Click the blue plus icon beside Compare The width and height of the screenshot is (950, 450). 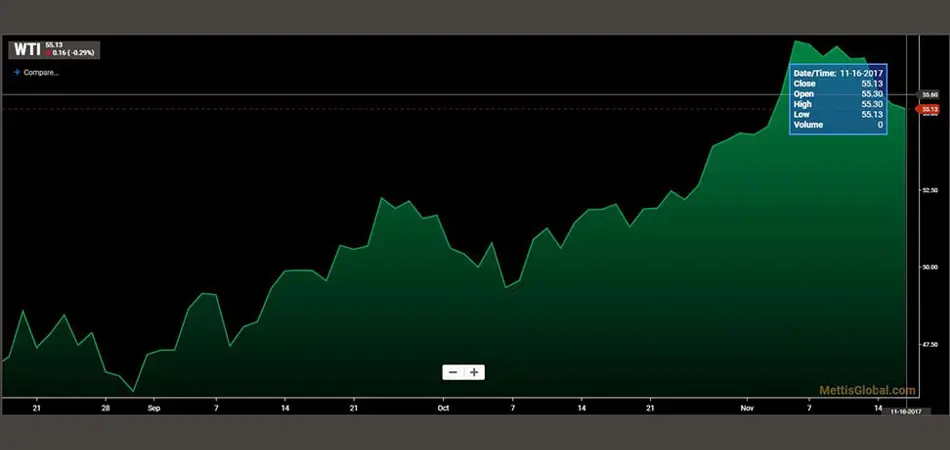[17, 72]
